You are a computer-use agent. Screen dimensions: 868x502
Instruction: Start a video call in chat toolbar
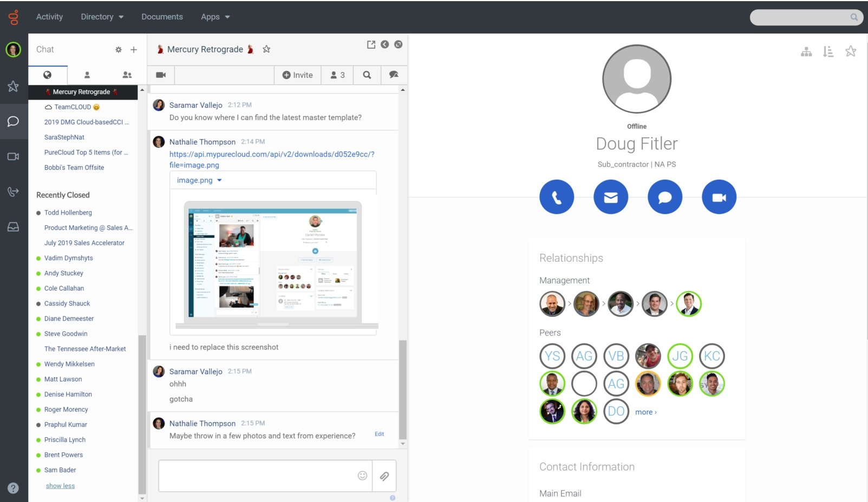pyautogui.click(x=161, y=75)
